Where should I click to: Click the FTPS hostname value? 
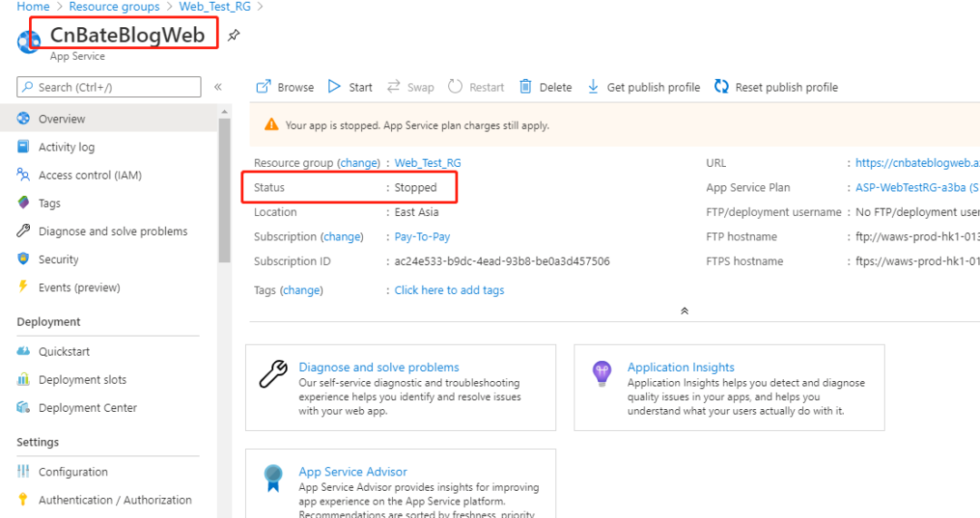(916, 260)
